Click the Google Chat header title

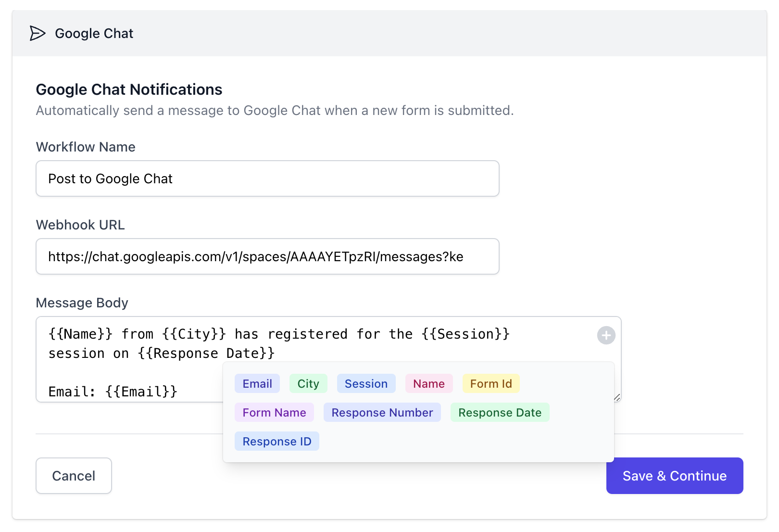pos(94,33)
